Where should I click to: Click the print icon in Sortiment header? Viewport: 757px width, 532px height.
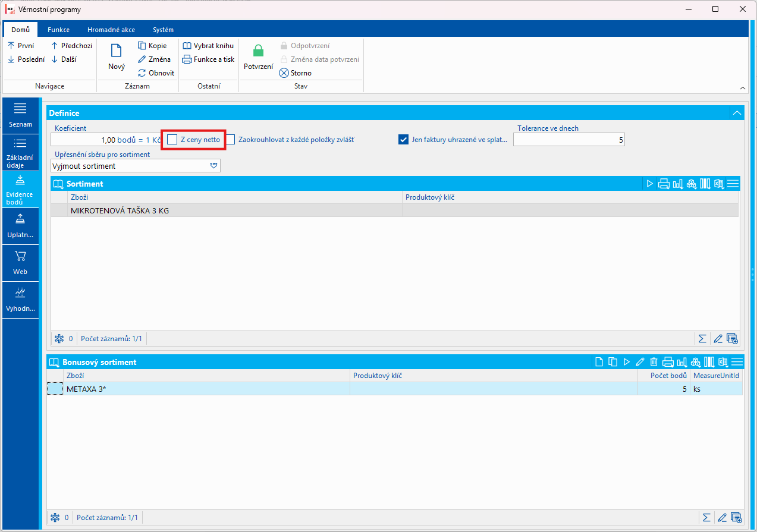pyautogui.click(x=664, y=184)
